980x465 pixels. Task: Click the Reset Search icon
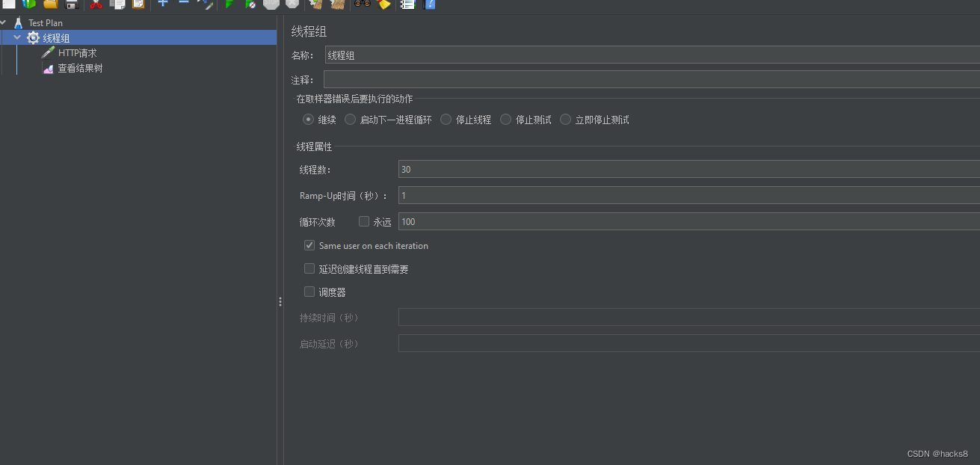[x=384, y=4]
